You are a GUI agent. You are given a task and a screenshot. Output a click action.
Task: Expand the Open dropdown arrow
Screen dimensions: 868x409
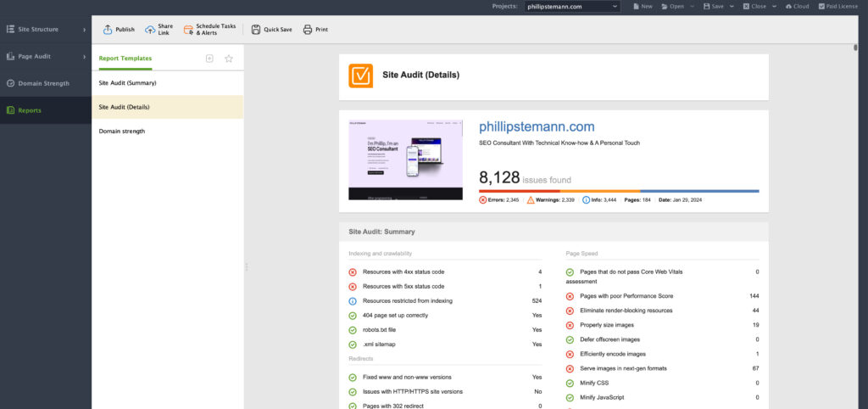(692, 7)
